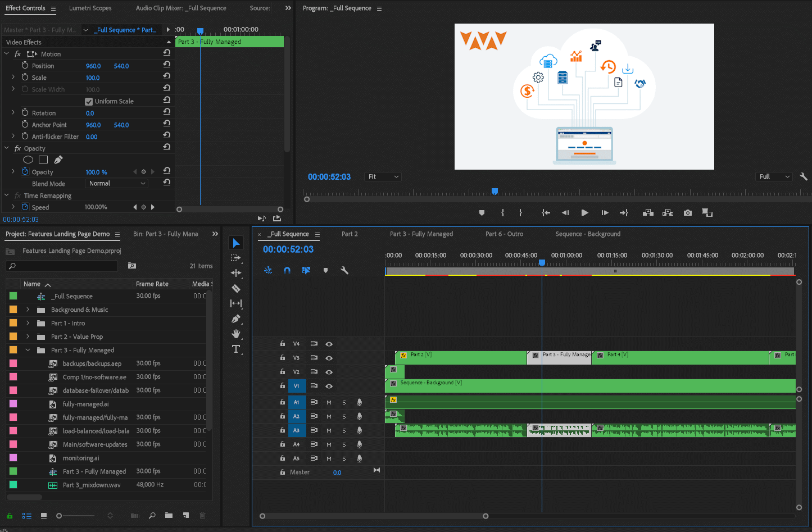Expand Part 1 - Intro bin
812x532 pixels.
coord(28,323)
